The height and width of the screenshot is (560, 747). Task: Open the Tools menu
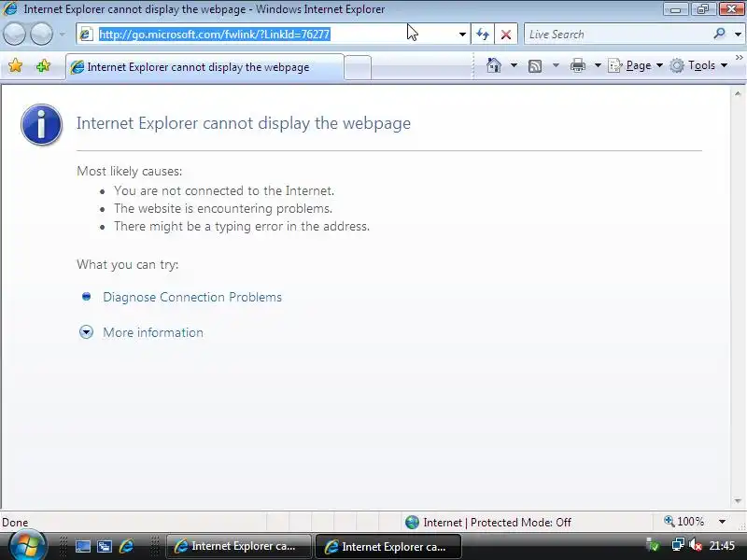click(698, 65)
